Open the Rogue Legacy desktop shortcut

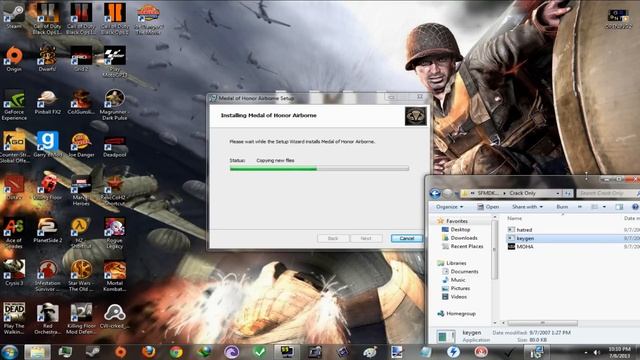(115, 233)
